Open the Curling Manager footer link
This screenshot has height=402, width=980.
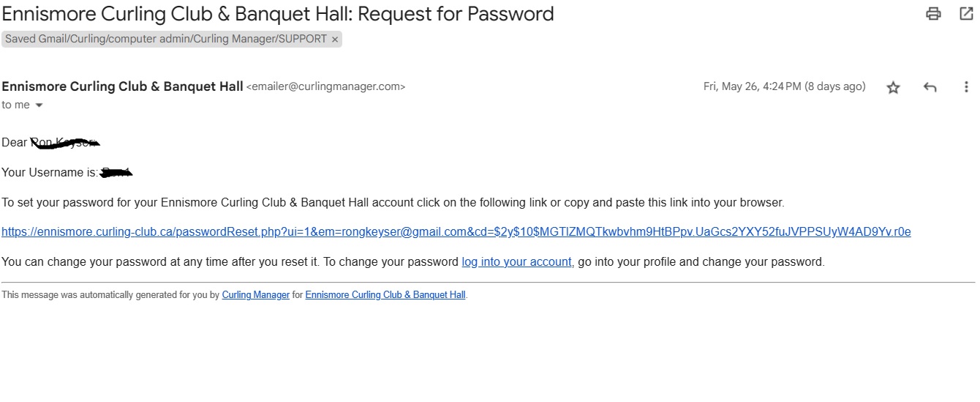(x=256, y=295)
